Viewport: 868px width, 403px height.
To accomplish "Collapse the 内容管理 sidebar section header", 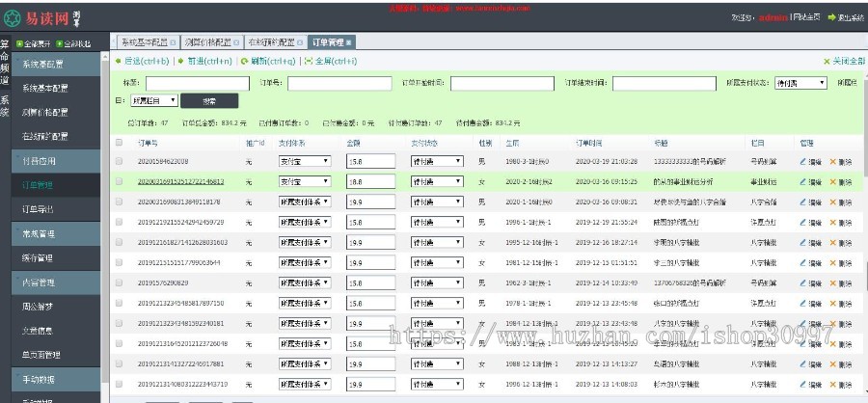I will coord(56,282).
